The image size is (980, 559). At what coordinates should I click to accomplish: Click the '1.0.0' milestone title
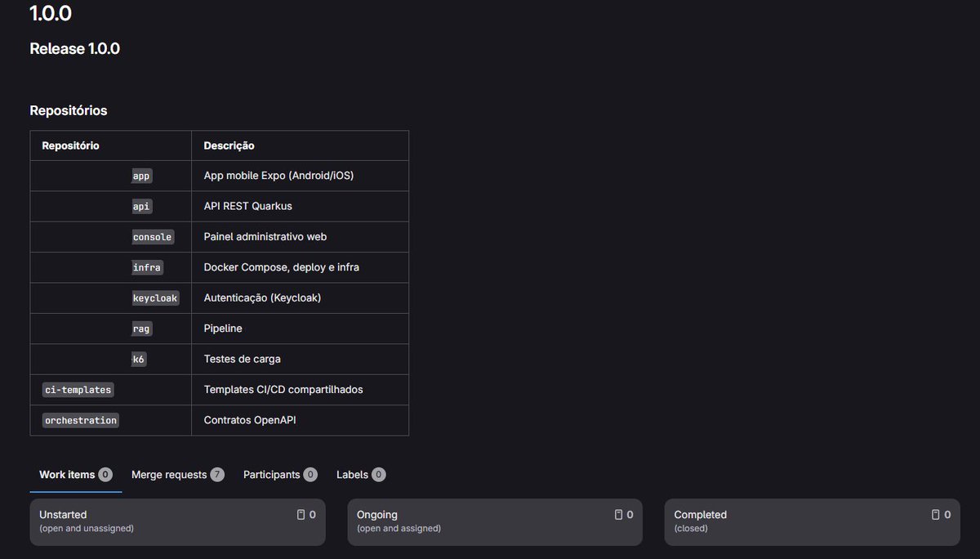click(51, 12)
